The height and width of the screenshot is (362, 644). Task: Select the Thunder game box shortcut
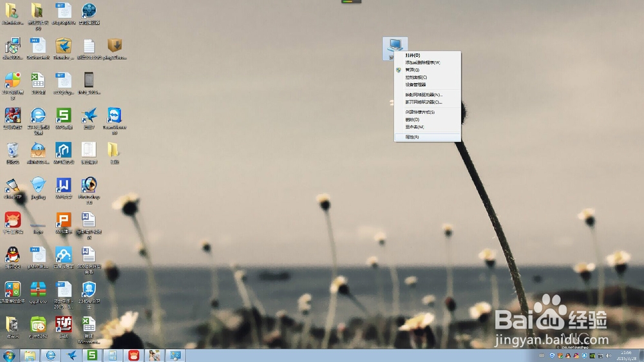[12, 292]
